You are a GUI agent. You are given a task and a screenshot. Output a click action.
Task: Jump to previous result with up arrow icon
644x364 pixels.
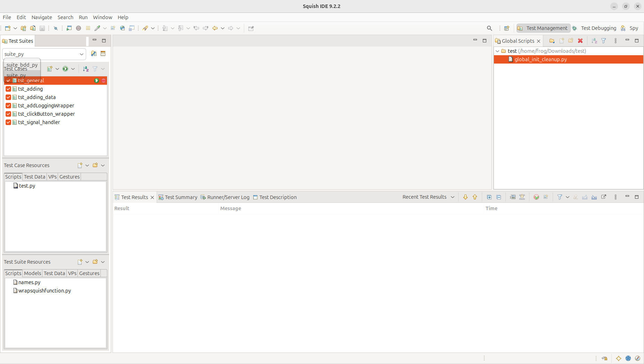(475, 197)
